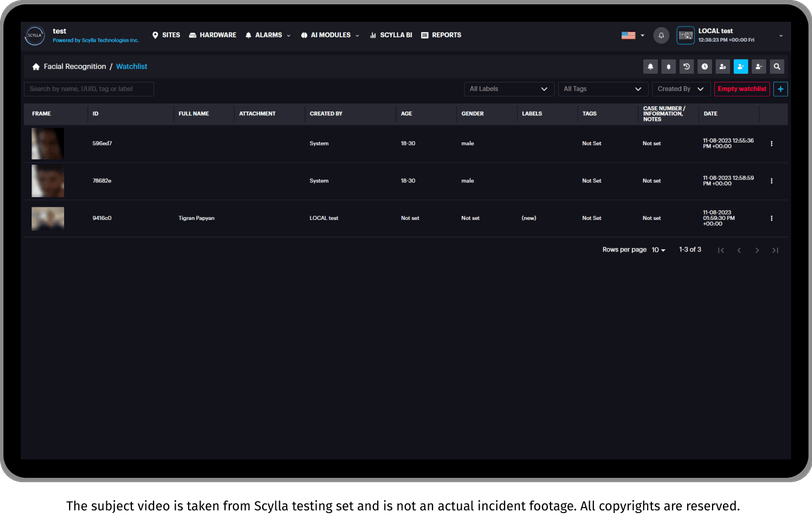The image size is (812, 519).
Task: Open Scylla BI section
Action: tap(391, 35)
